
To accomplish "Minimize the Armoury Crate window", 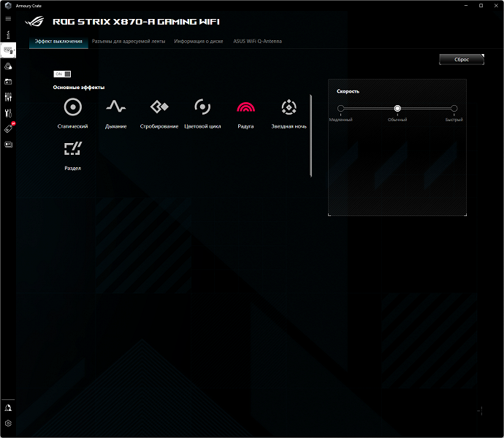I will (x=466, y=5).
